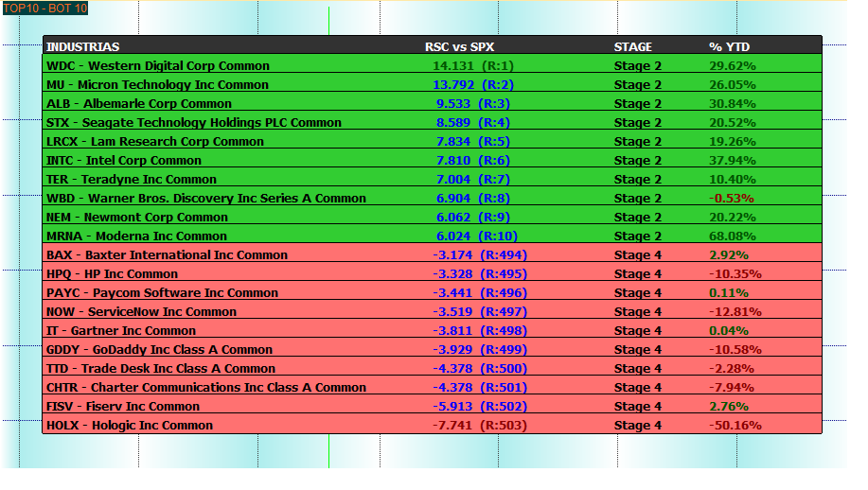Click Stage 4 cell in FISV row
The image size is (868, 490).
pos(638,406)
